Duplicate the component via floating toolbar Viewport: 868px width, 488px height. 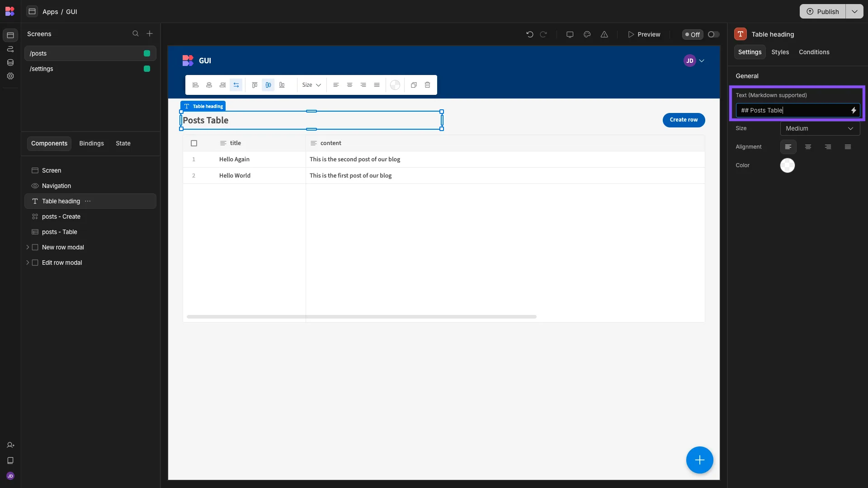(x=414, y=85)
